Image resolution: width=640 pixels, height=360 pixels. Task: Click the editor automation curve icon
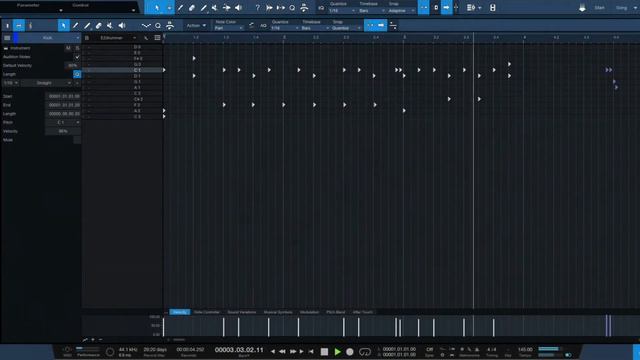[x=146, y=26]
